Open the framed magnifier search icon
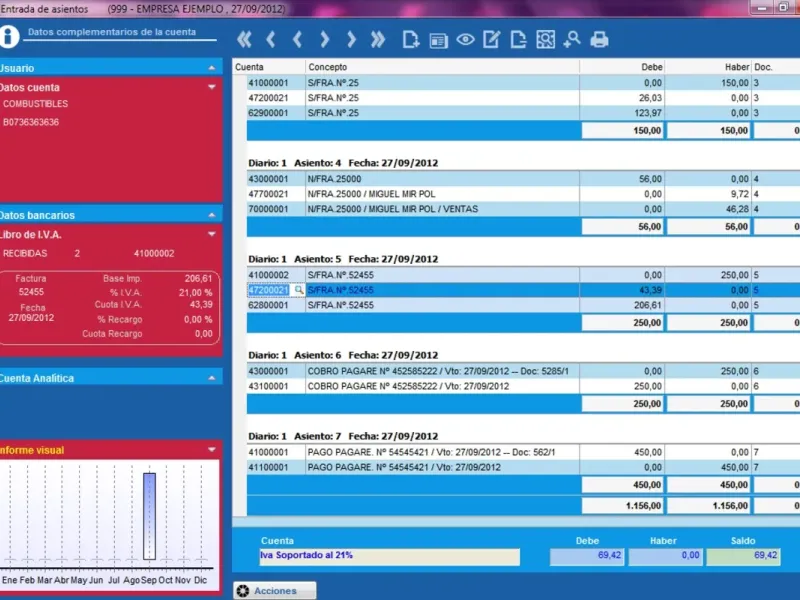800x600 pixels. click(x=545, y=39)
